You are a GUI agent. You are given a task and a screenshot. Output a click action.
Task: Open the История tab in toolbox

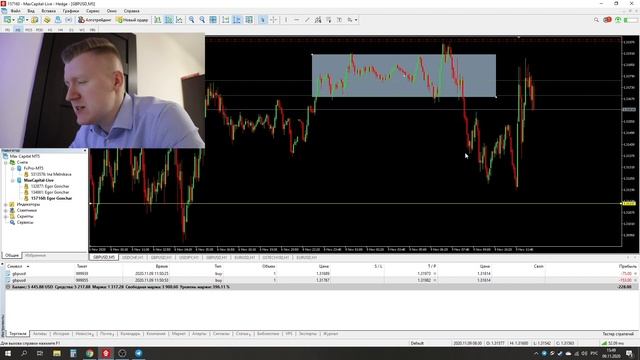[x=61, y=334]
